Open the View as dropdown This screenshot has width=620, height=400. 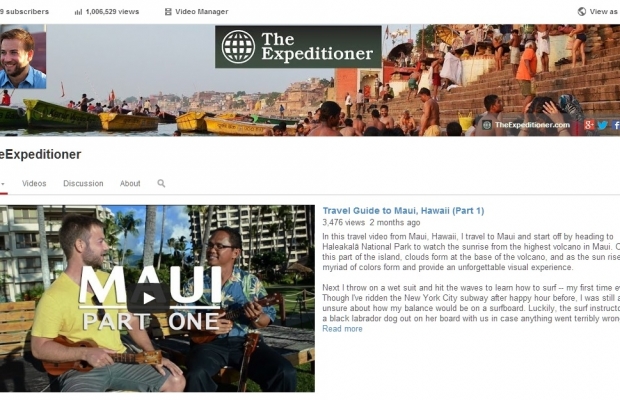[599, 12]
